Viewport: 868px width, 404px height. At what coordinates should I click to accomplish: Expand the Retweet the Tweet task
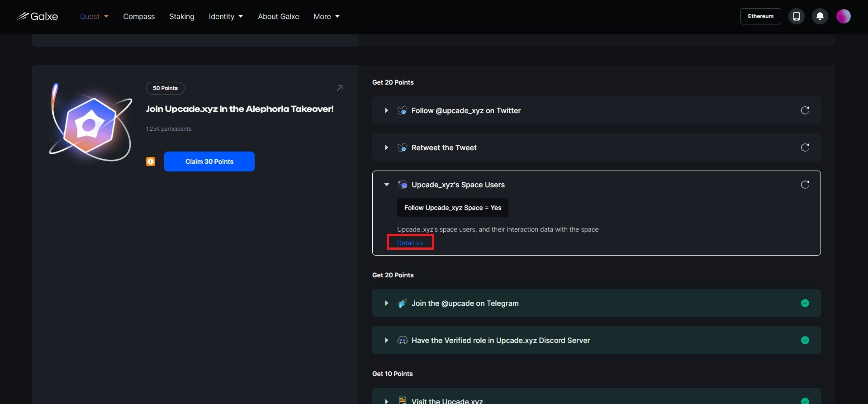click(x=386, y=147)
